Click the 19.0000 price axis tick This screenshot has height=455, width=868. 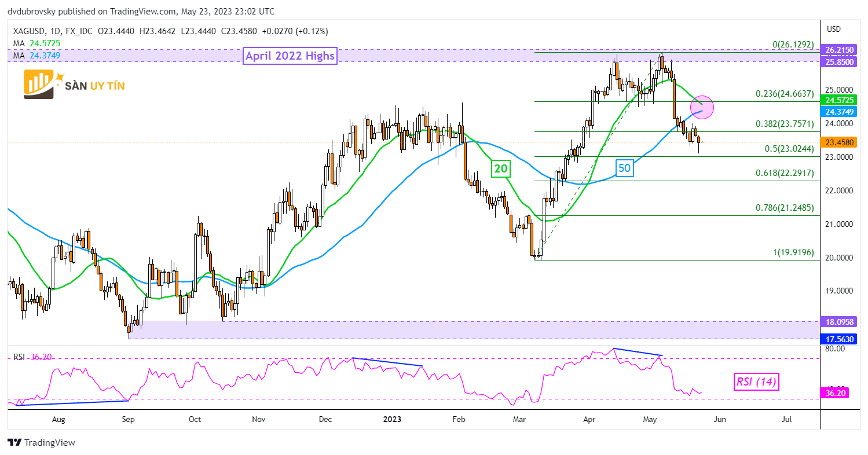pyautogui.click(x=839, y=291)
